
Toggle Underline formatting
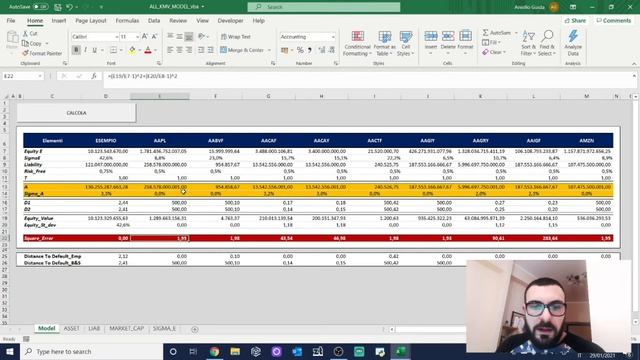tap(94, 50)
